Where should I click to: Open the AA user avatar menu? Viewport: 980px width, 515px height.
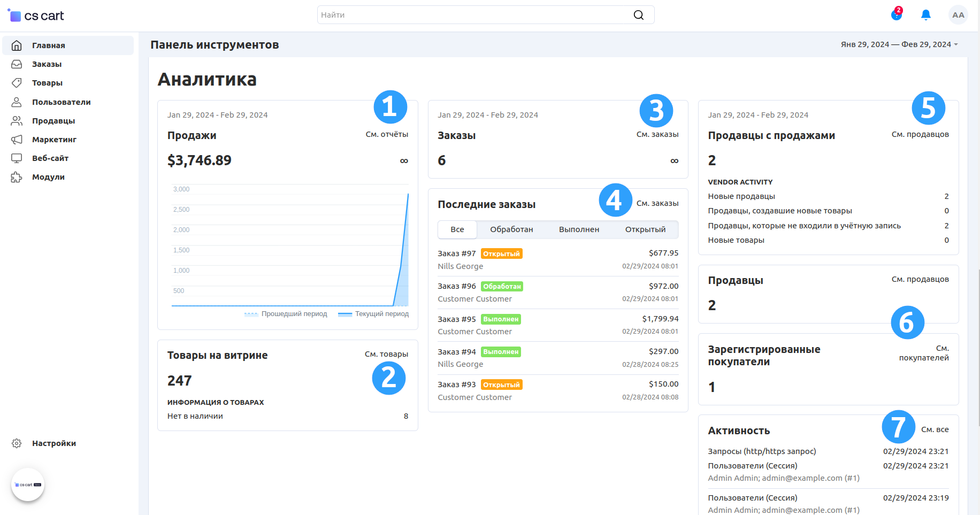coord(958,15)
